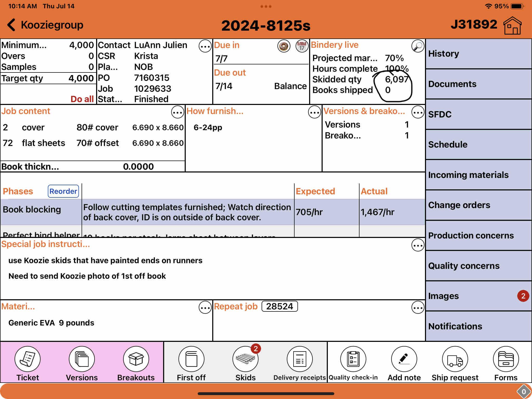Tap the Add note pencil icon
Viewport: 532px width, 399px height.
pos(404,359)
